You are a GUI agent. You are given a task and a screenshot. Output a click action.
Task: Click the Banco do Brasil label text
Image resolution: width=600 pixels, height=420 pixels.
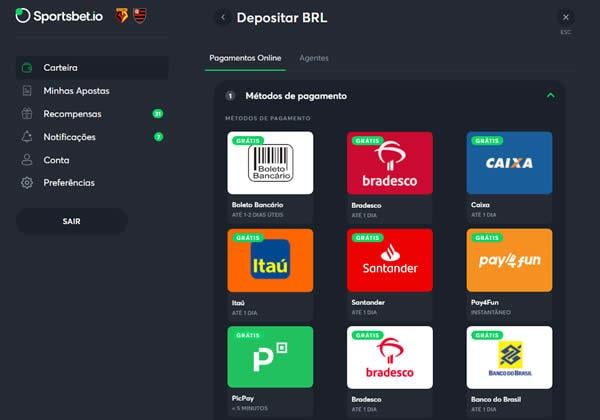click(496, 399)
